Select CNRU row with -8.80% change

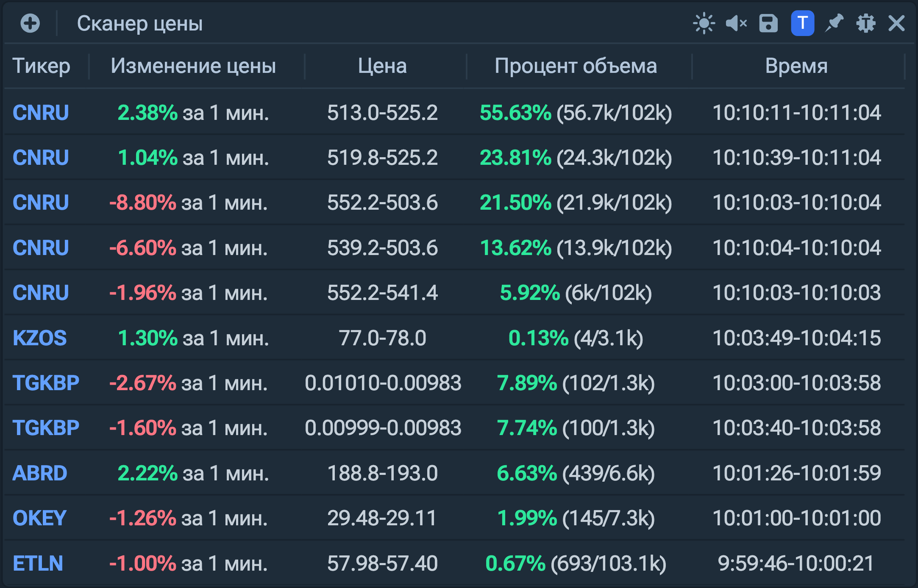point(41,202)
